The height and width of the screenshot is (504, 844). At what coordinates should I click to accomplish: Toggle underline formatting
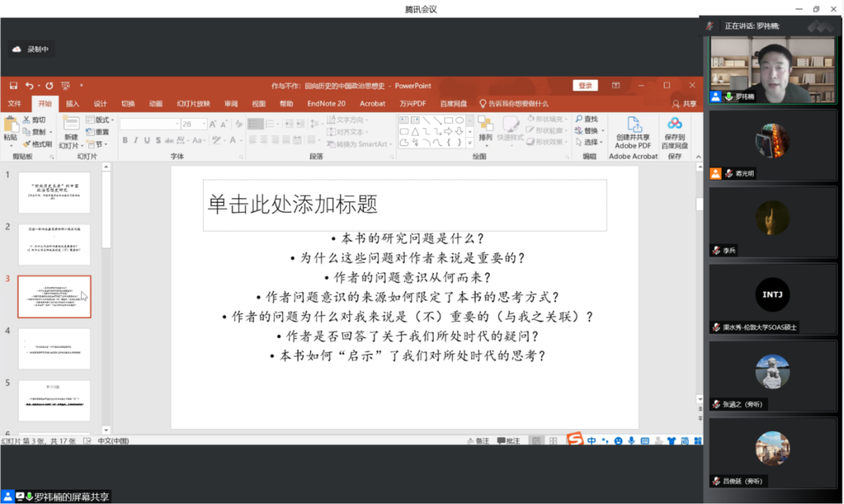pyautogui.click(x=147, y=140)
